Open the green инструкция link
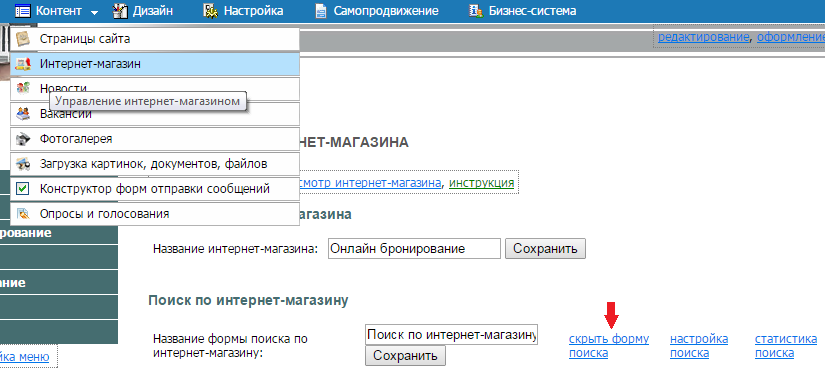 481,183
